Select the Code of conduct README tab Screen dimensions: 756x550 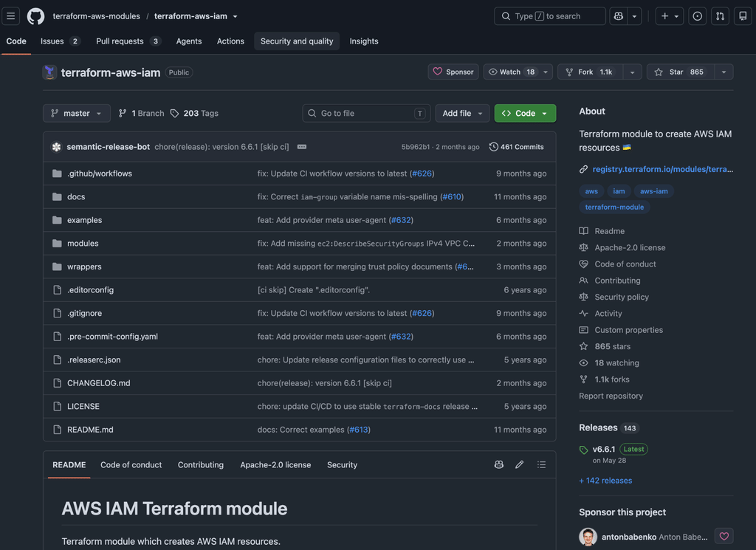point(131,464)
